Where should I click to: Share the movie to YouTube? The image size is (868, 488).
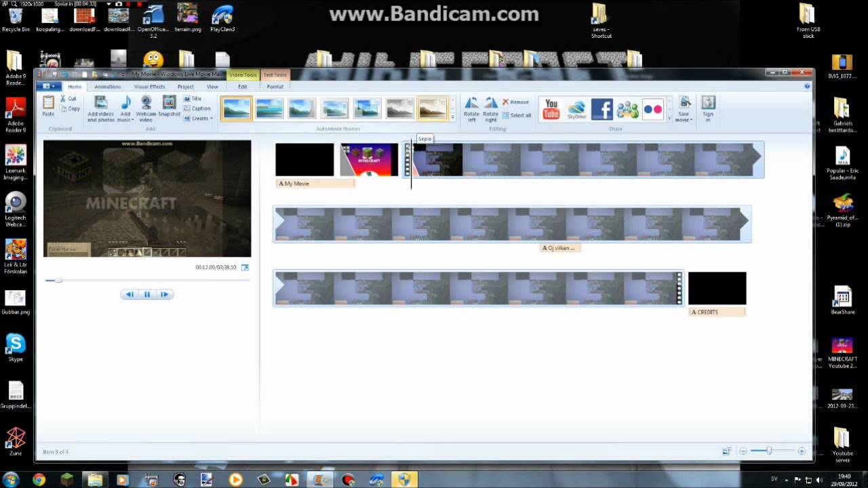(551, 109)
